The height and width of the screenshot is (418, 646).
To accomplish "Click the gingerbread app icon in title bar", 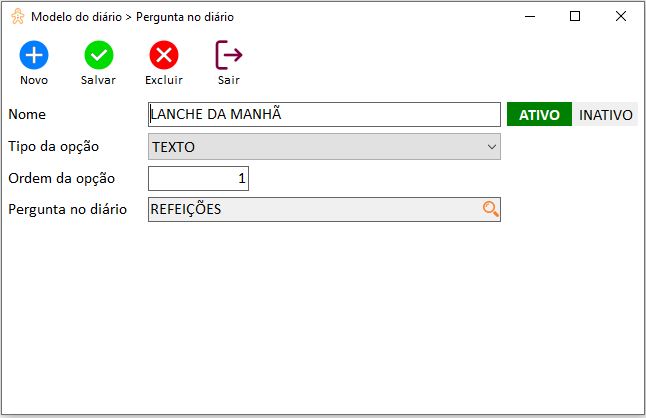I will (18, 16).
